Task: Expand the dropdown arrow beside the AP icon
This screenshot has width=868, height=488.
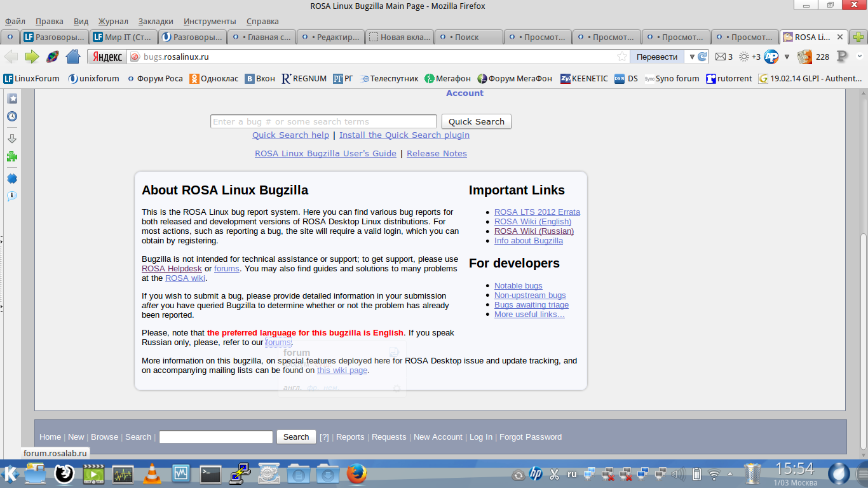Action: (787, 57)
